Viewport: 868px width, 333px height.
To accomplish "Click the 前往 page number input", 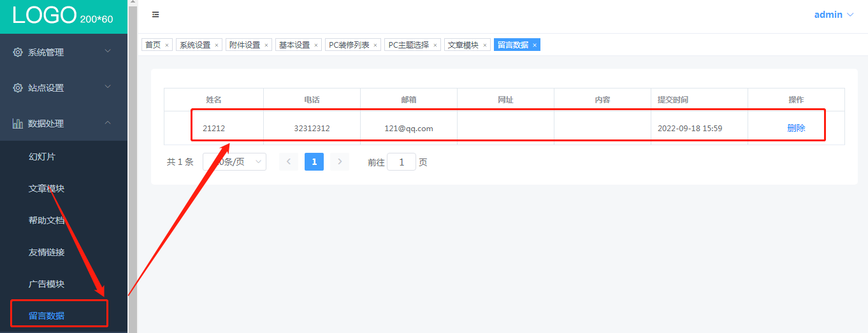I will coord(401,162).
